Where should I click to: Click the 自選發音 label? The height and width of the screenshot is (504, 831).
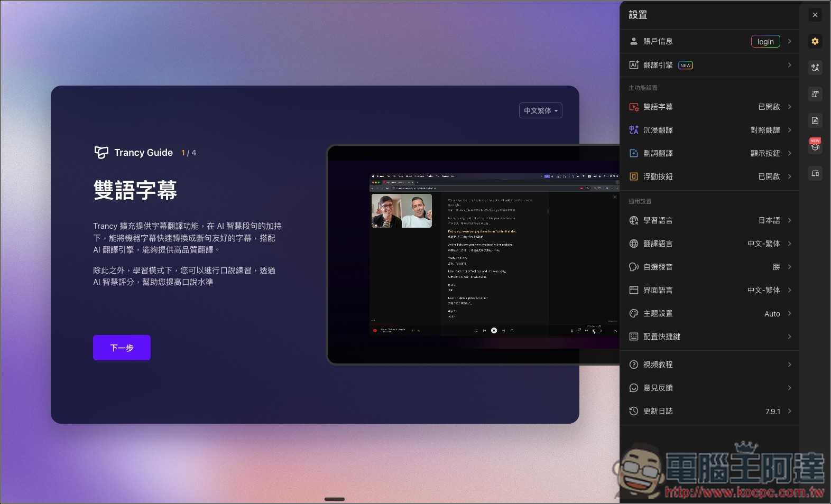(658, 267)
